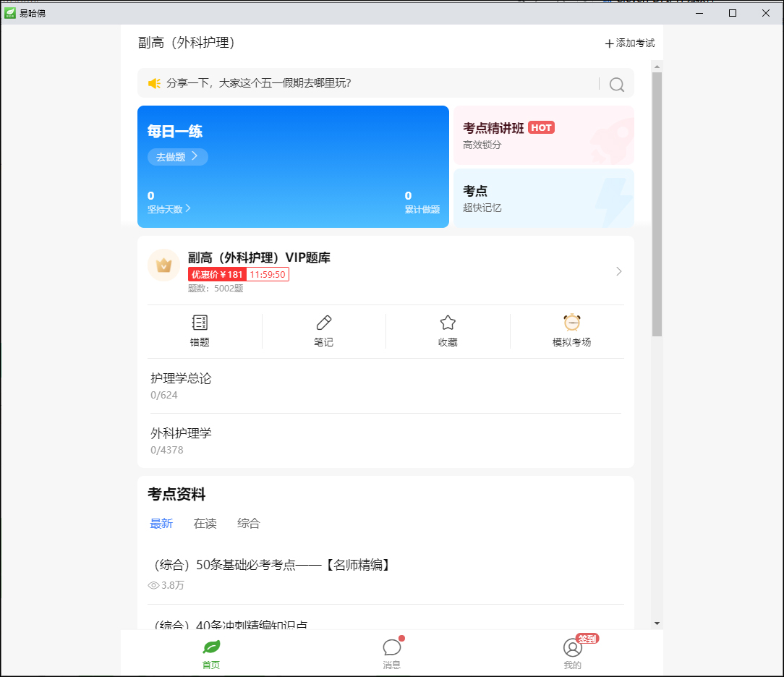Open 外科护理学 chapter row
The image size is (784, 677).
click(385, 441)
